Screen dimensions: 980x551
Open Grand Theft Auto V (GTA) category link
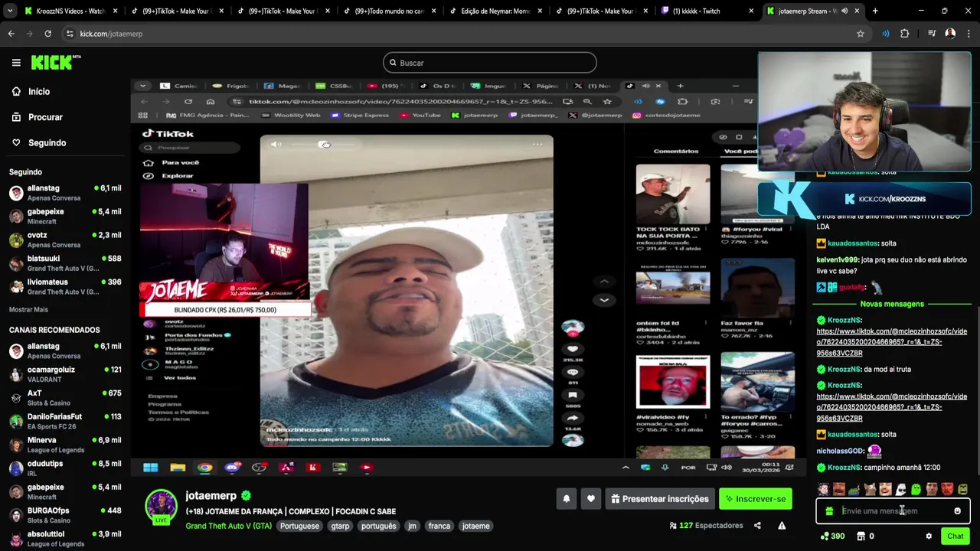[x=228, y=526]
